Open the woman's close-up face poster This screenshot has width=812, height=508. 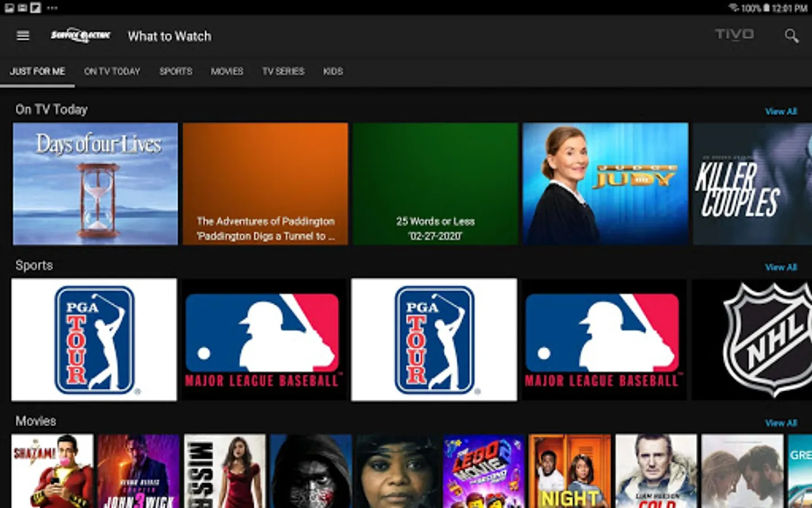[397, 471]
